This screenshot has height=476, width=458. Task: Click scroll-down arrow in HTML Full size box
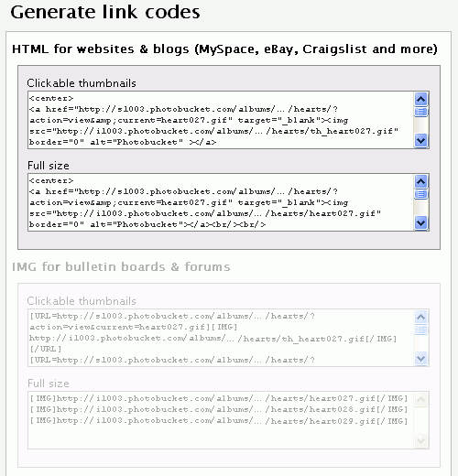420,223
